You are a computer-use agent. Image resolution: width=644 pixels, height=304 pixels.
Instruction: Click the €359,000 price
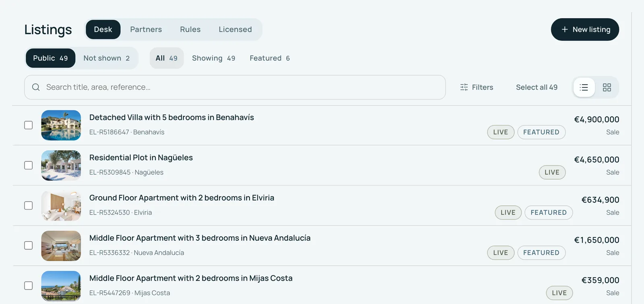(x=600, y=280)
